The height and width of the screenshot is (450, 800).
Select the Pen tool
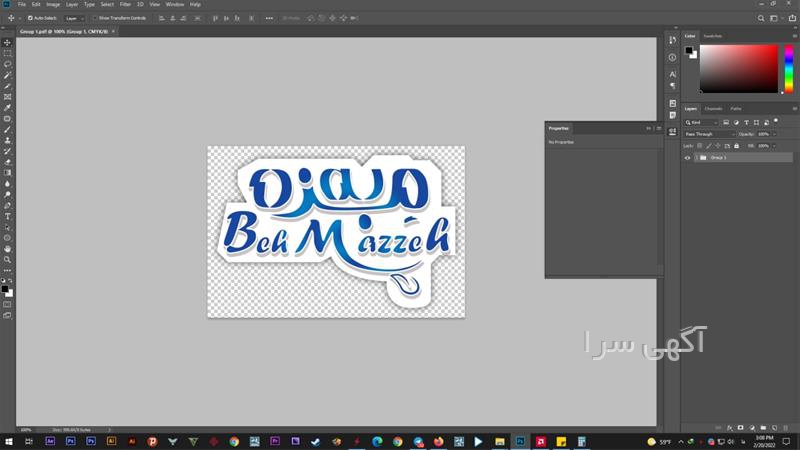7,206
